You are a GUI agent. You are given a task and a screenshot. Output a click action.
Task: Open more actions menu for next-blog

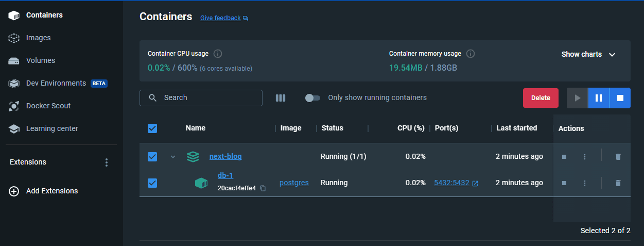(x=585, y=157)
